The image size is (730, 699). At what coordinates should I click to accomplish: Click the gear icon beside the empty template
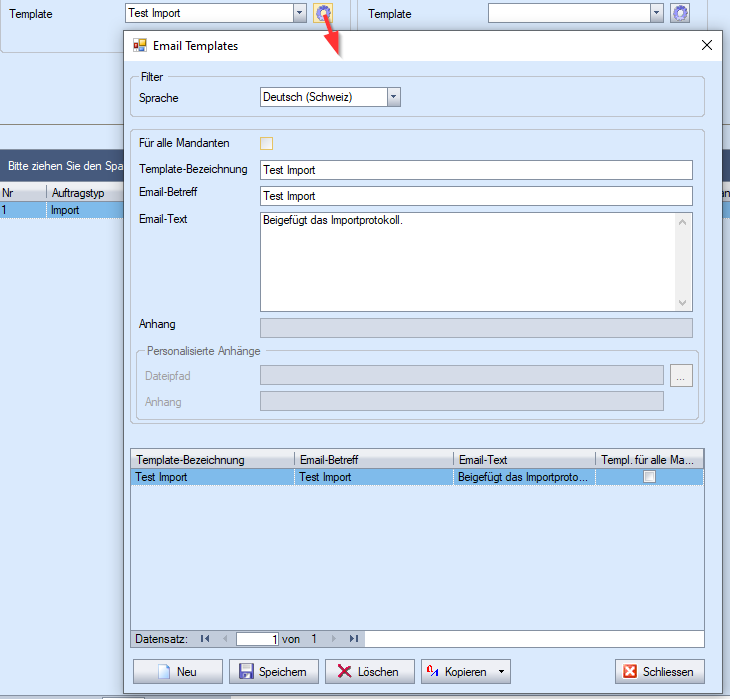point(680,13)
